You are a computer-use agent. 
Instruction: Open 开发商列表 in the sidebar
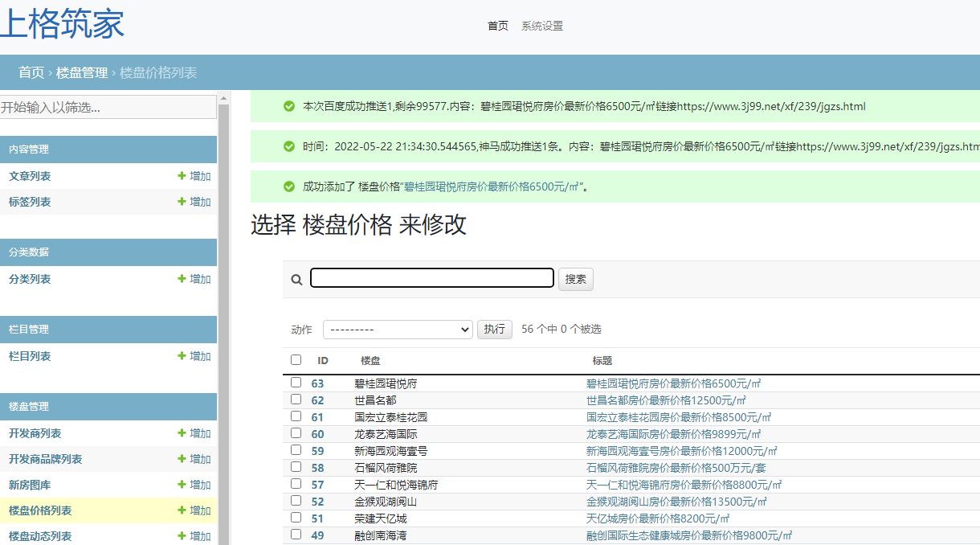coord(35,433)
